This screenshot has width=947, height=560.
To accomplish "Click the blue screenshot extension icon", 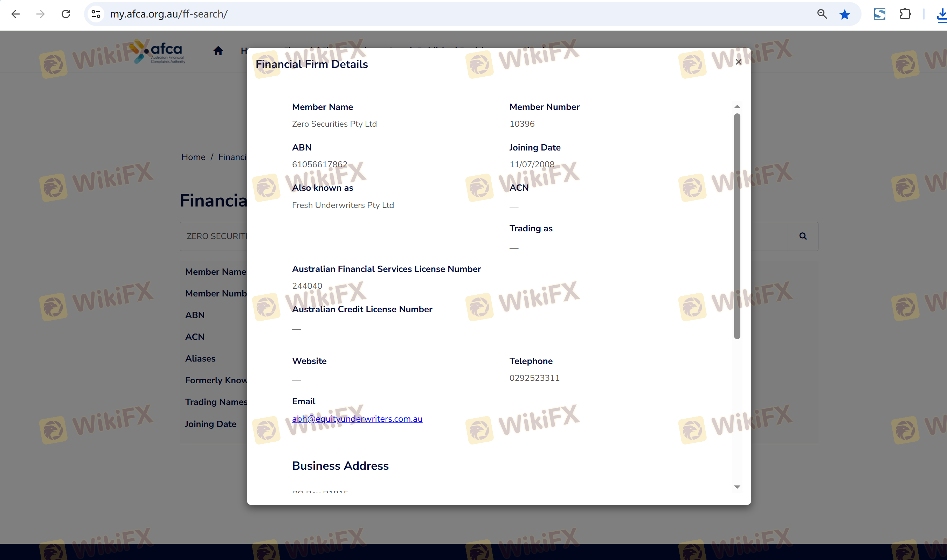I will tap(879, 14).
